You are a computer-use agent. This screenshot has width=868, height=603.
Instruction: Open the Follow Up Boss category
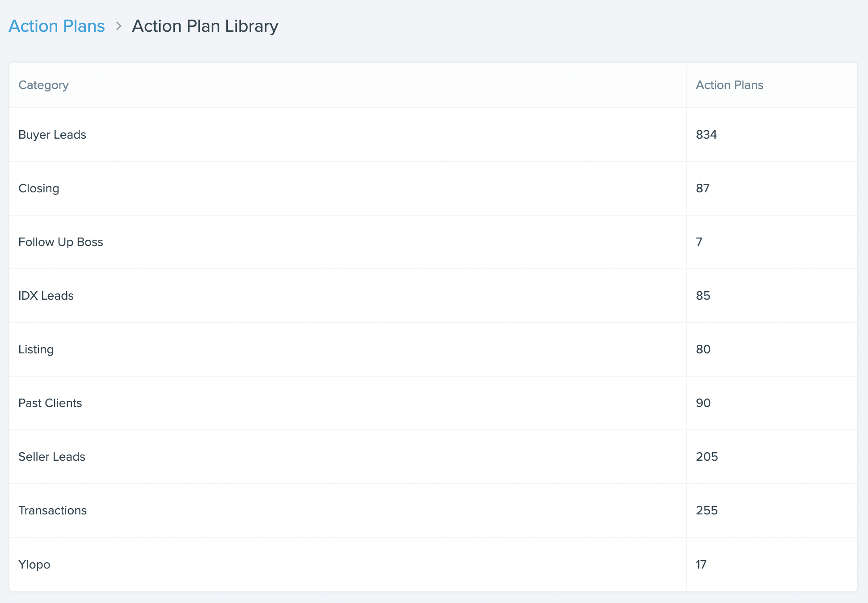pyautogui.click(x=61, y=242)
